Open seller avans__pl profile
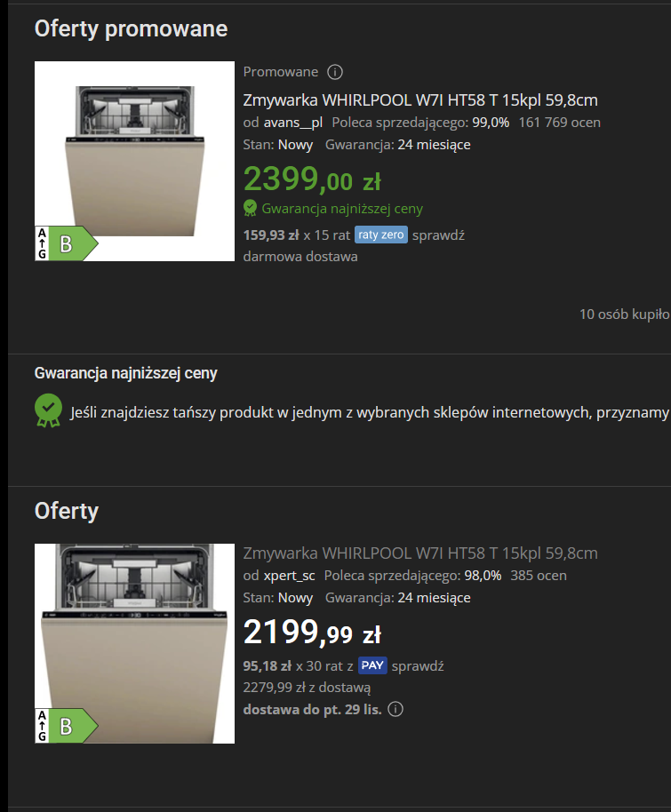The height and width of the screenshot is (812, 671). tap(293, 123)
